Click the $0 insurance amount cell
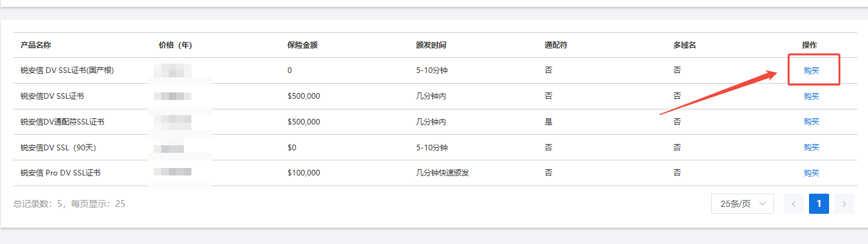 coord(292,148)
